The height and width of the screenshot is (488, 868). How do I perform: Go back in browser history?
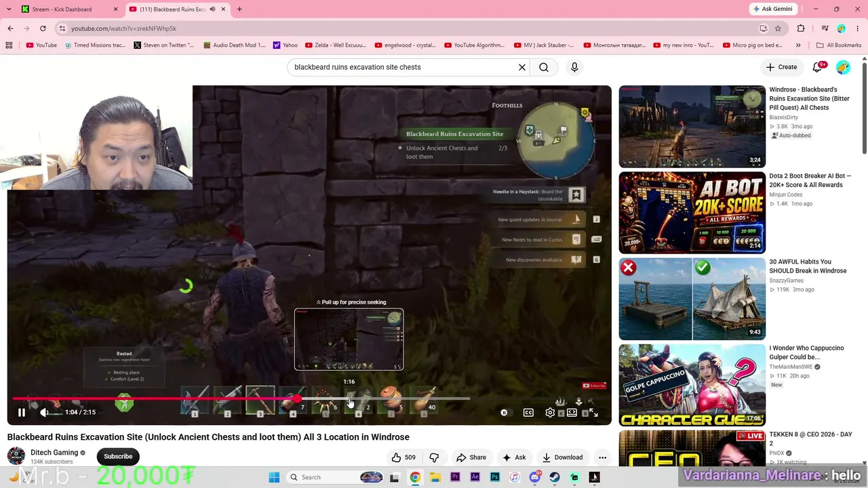(x=10, y=28)
